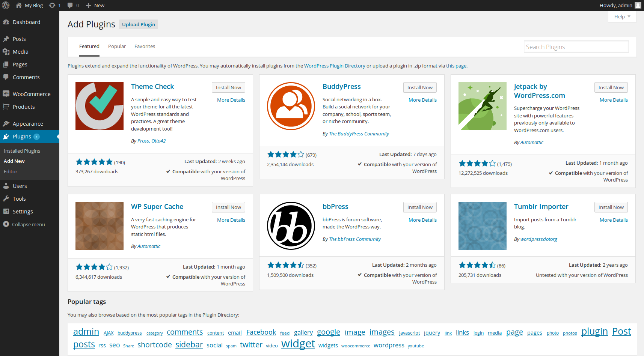644x356 pixels.
Task: Install the bbPress plugin
Action: tap(420, 207)
